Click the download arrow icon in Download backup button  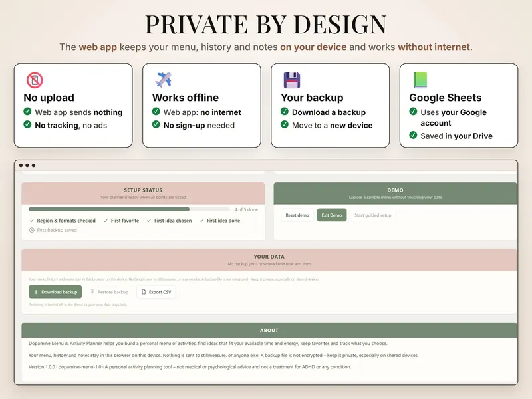36,292
